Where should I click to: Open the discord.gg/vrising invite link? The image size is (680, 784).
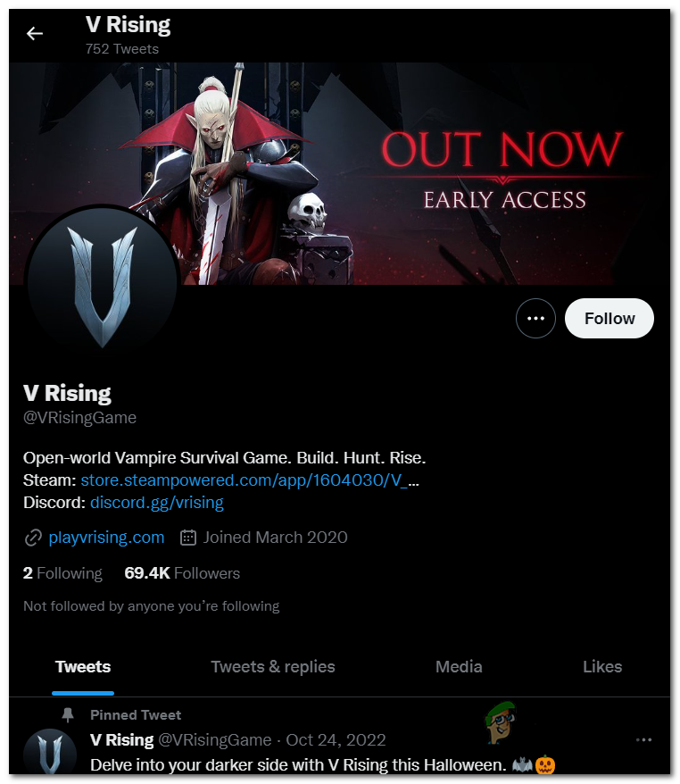tap(157, 503)
